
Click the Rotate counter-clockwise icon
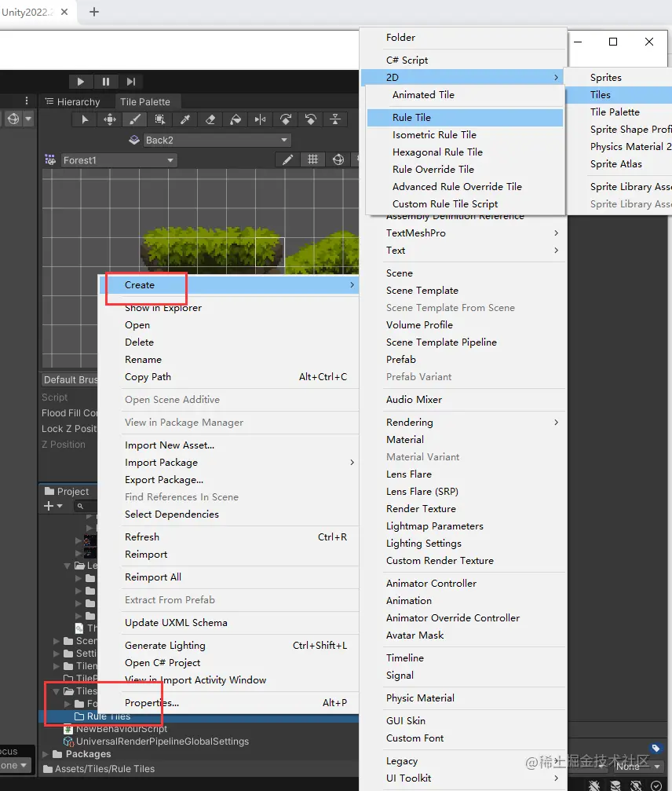311,119
